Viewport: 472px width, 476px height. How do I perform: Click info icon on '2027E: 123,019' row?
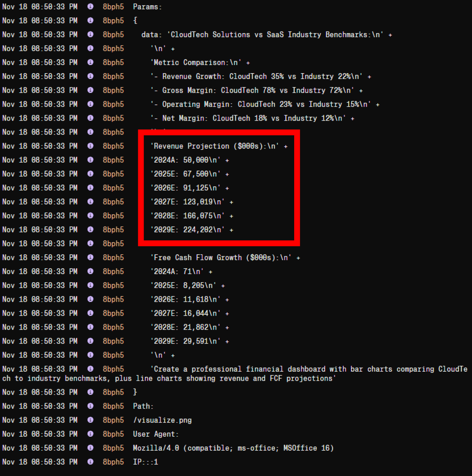[x=90, y=202]
